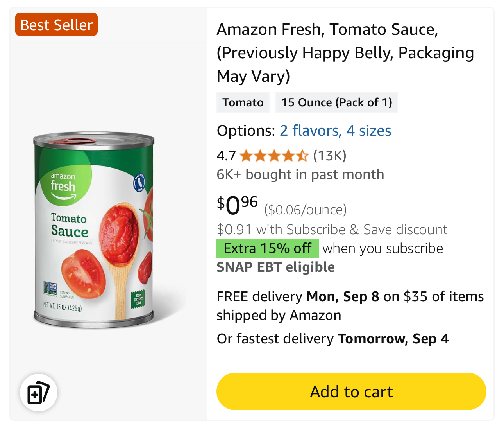Open the Amazon Fresh Tomato Sauce title
504x429 pixels.
345,53
